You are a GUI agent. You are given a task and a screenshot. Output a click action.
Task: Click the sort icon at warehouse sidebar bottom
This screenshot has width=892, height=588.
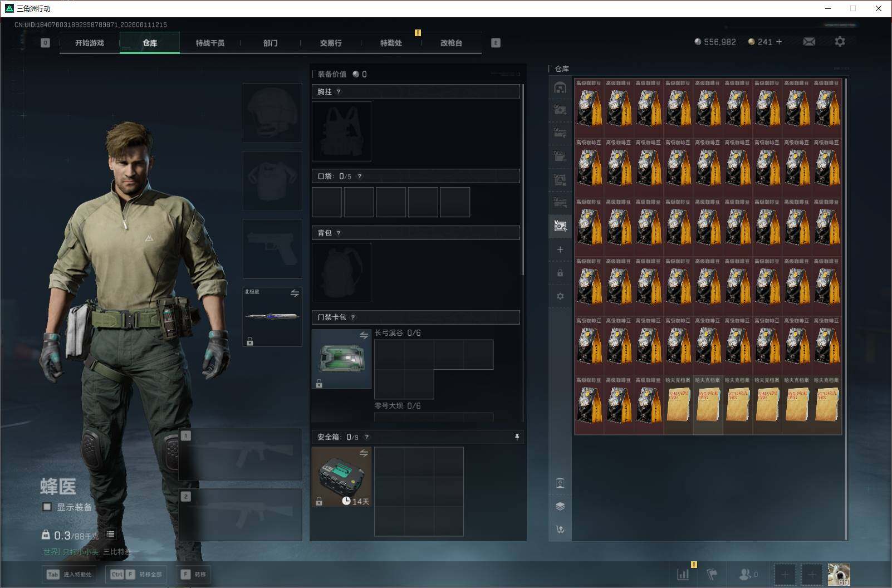click(560, 529)
